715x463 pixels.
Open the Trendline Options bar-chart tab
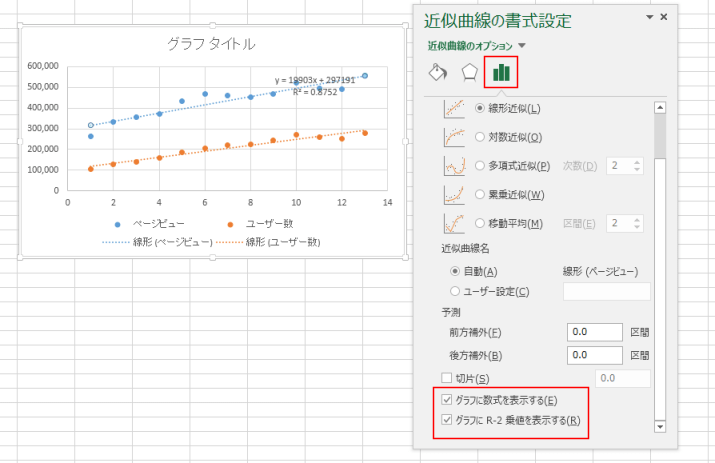[x=501, y=72]
